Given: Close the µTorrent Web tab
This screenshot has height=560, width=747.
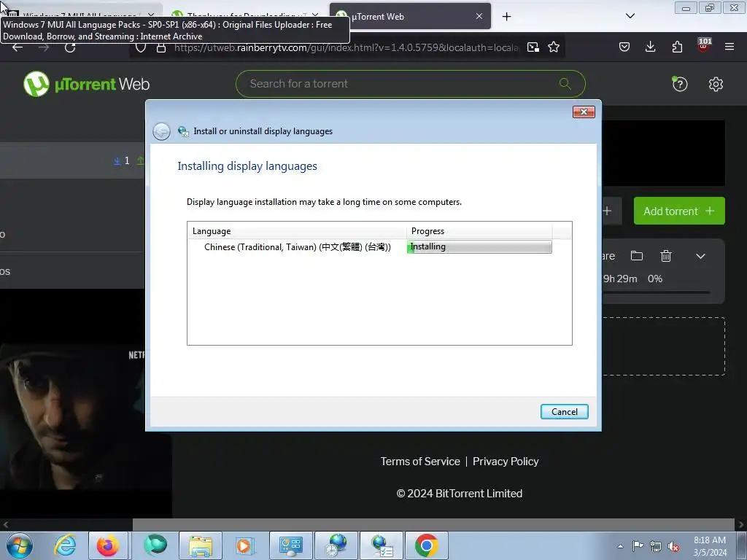Looking at the screenshot, I should click(x=479, y=16).
